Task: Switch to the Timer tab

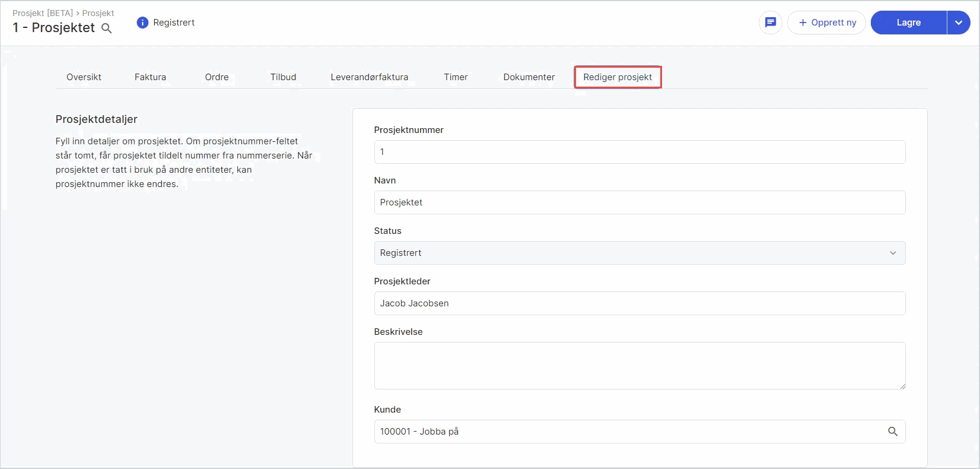Action: pyautogui.click(x=456, y=77)
